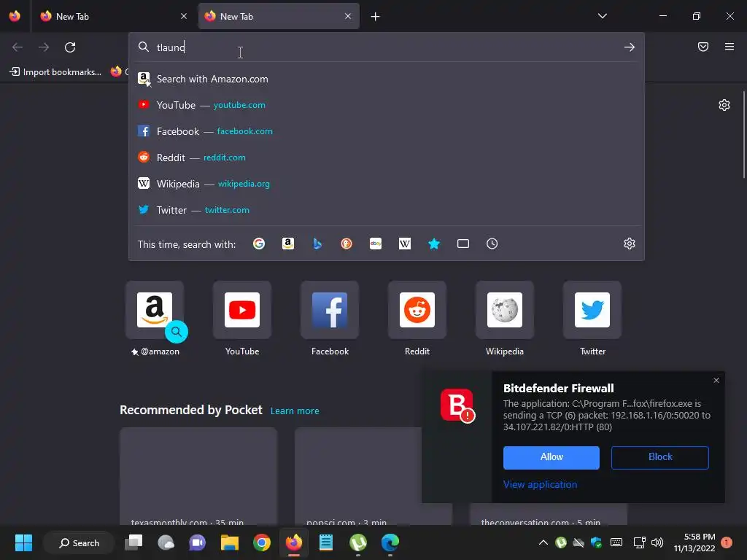Open the list all tabs chevron
747x560 pixels.
pos(602,16)
